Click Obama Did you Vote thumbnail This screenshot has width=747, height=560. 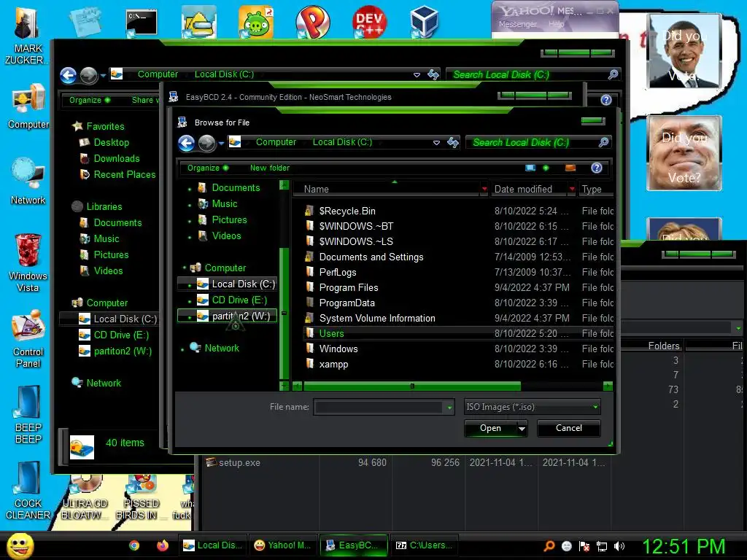684,51
